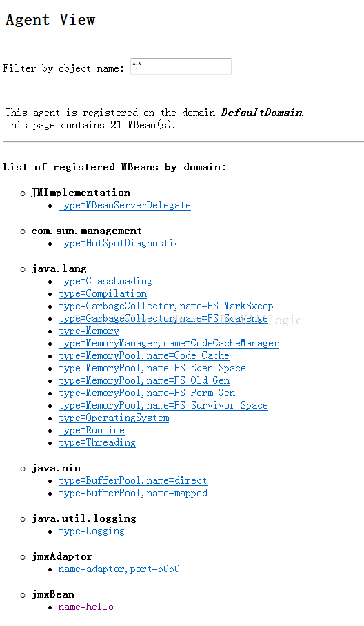Open the type=Threading MBean link
Screen dimensions: 364x626
coord(97,442)
